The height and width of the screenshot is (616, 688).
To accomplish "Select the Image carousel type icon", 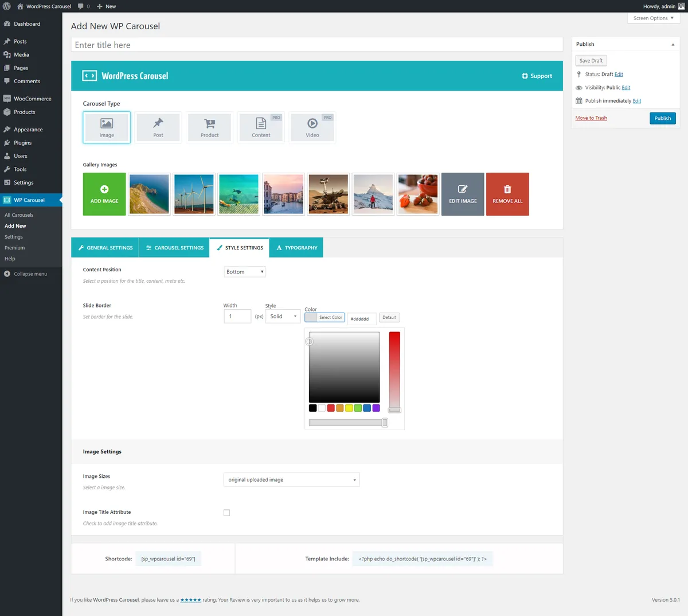I will pyautogui.click(x=107, y=123).
